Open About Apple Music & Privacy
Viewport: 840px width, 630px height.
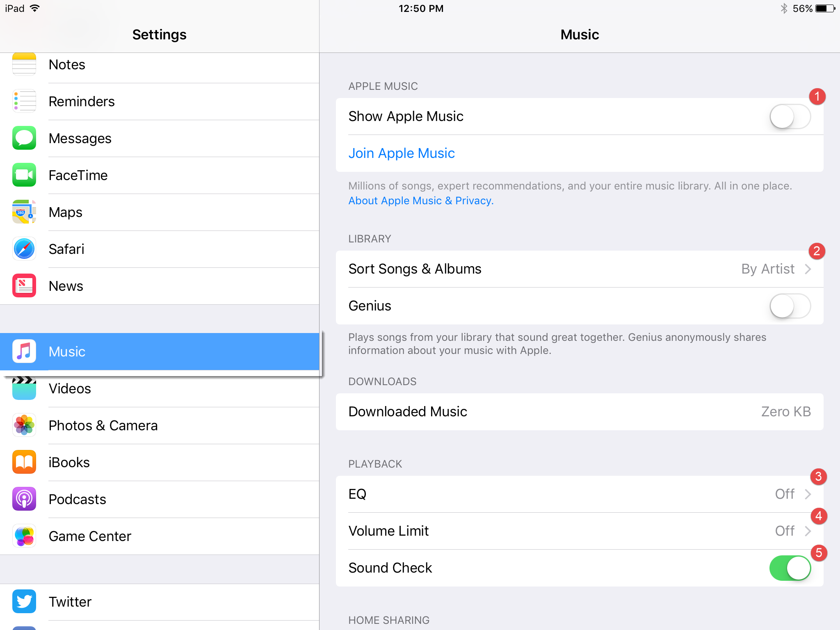pyautogui.click(x=420, y=201)
